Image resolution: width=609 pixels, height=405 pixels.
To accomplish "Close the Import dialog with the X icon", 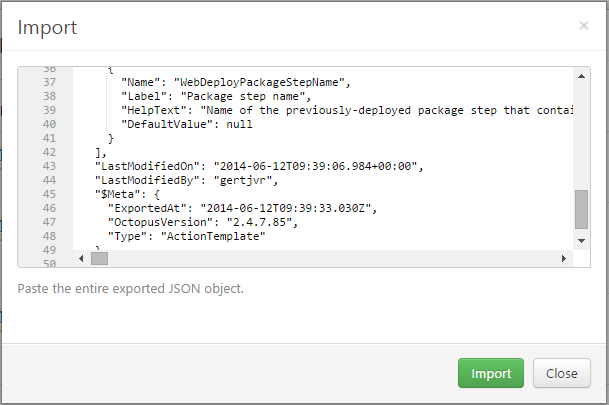I will click(583, 25).
